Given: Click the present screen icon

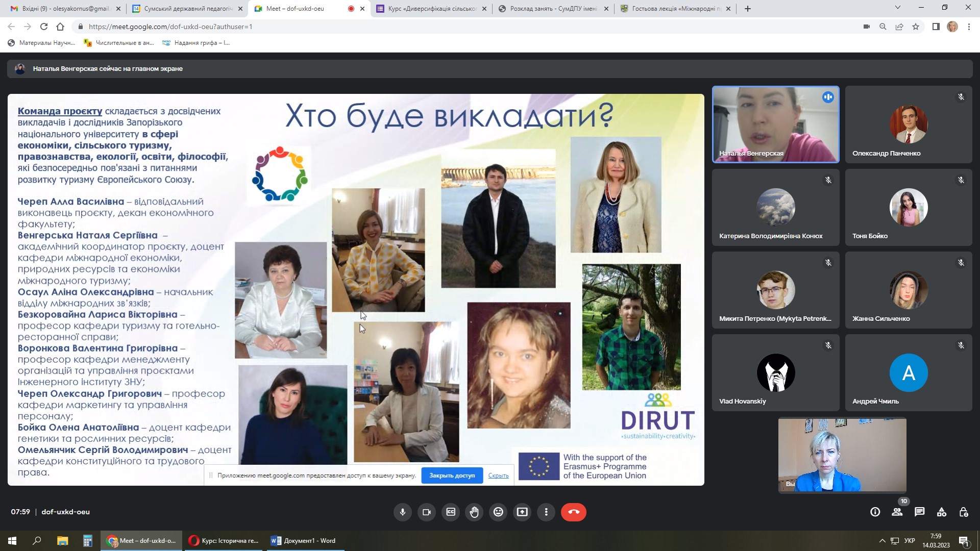Looking at the screenshot, I should pyautogui.click(x=522, y=512).
